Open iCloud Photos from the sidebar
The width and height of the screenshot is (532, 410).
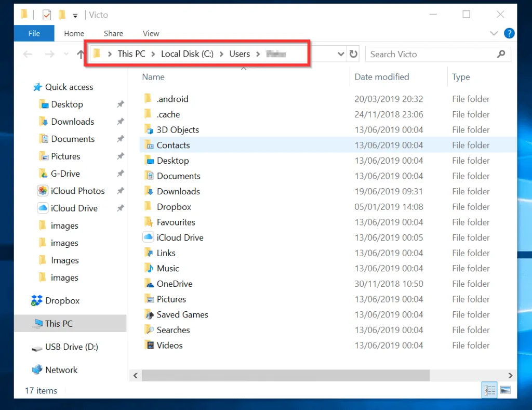(76, 191)
